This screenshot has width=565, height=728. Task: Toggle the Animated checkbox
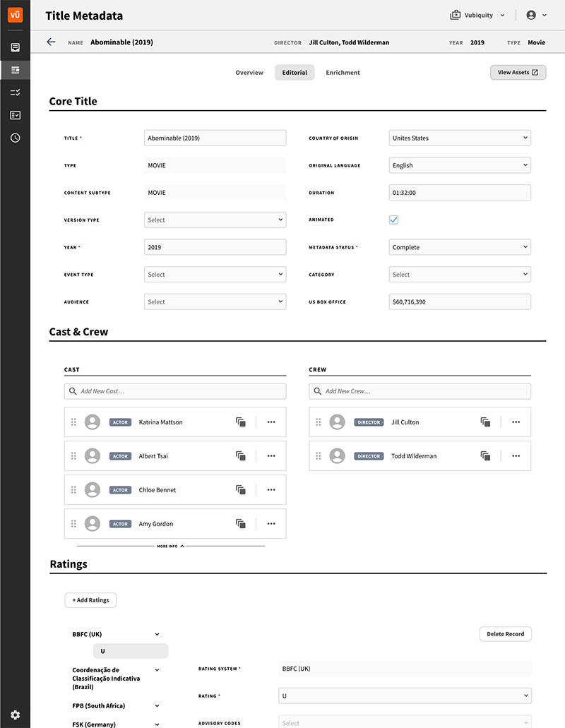point(393,220)
